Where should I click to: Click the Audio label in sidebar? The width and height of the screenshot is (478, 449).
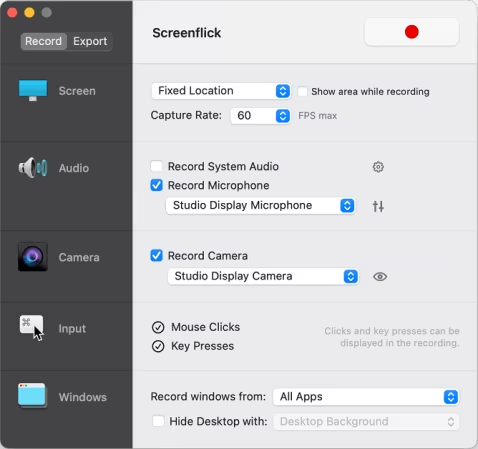pyautogui.click(x=74, y=168)
